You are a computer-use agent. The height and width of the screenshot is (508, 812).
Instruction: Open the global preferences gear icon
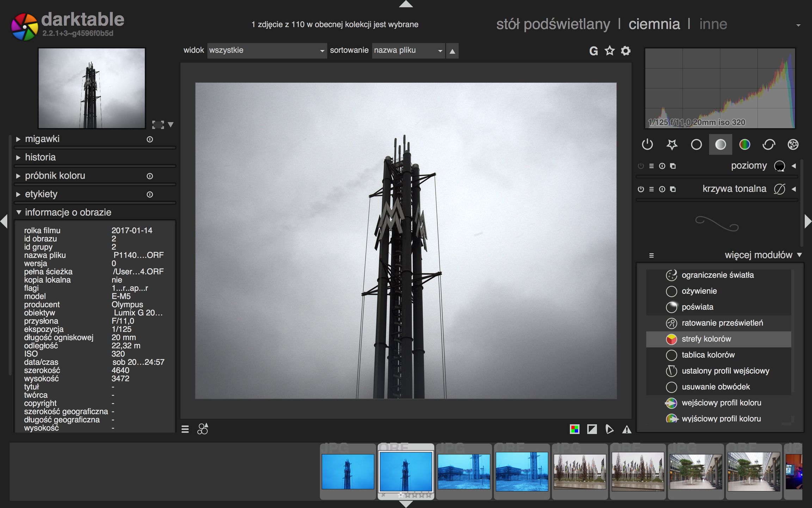[626, 51]
